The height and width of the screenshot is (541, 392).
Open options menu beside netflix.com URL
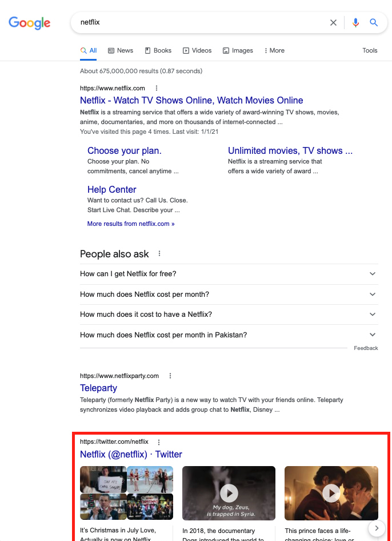[157, 88]
